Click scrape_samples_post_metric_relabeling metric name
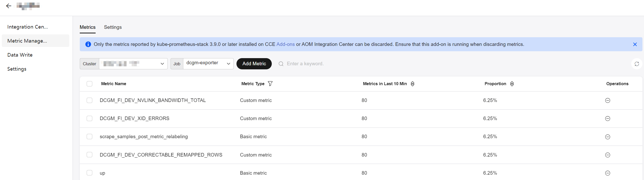Screen dimensions: 644x180 pyautogui.click(x=144, y=137)
